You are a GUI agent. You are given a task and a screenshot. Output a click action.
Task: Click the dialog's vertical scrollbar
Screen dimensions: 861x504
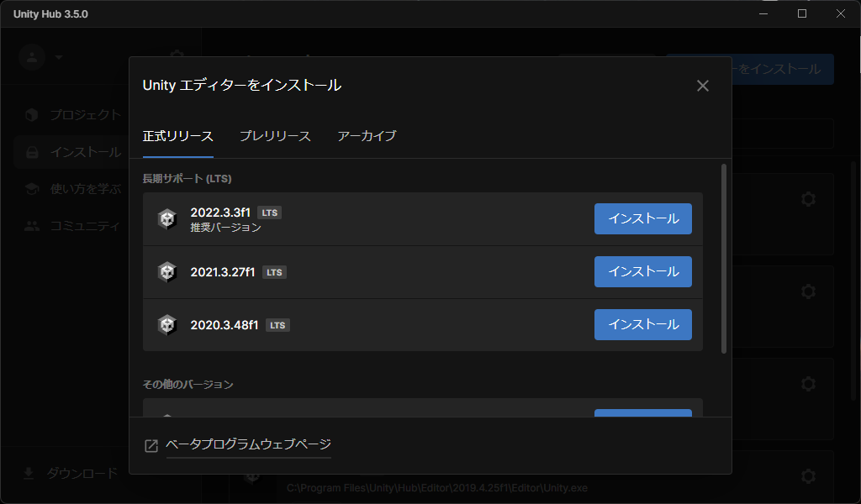[x=724, y=259]
